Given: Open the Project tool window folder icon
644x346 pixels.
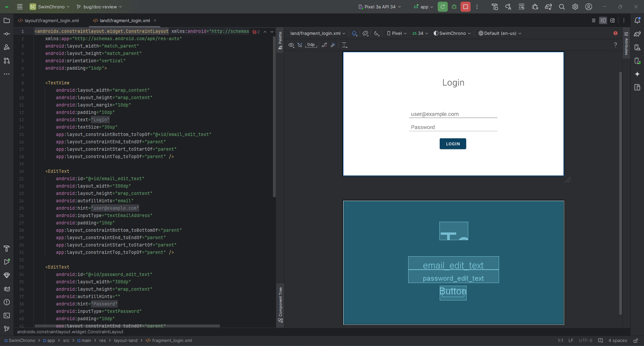Looking at the screenshot, I should 7,20.
